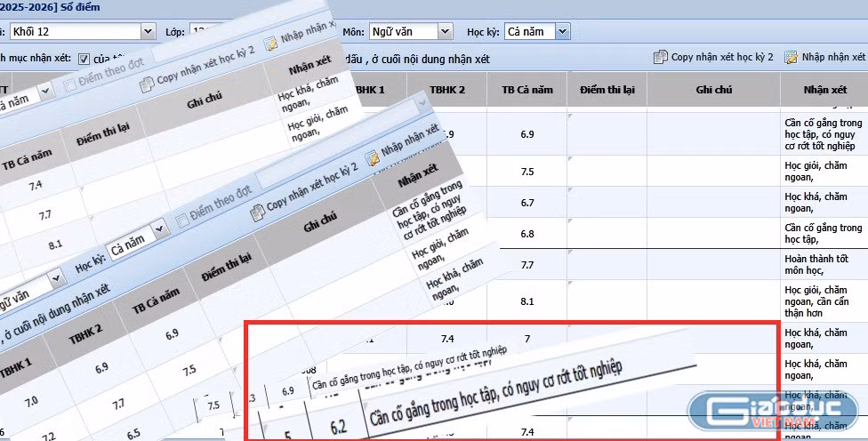Click the Copy nhận xét học kỳ 2 icon in the upright main toolbar
Viewport: 868px width, 441px height.
(x=661, y=57)
